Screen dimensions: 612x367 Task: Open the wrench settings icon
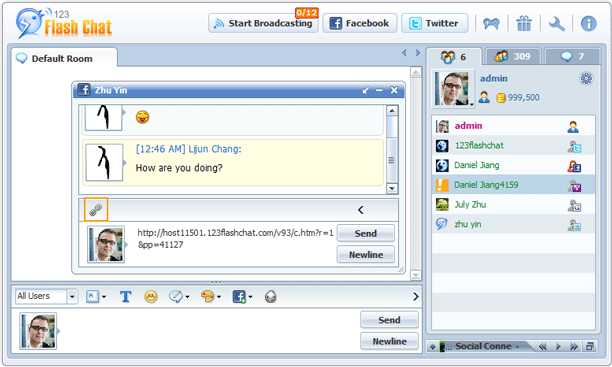coord(556,24)
